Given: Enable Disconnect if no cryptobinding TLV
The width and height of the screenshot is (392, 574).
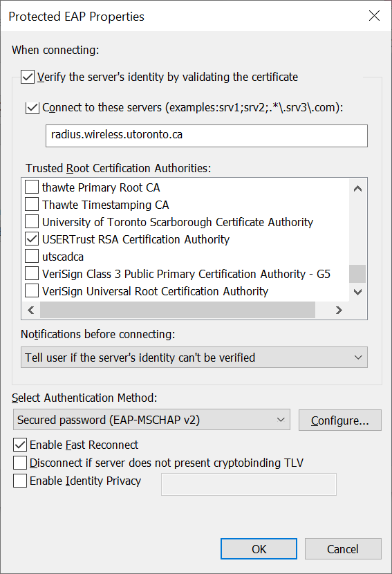Looking at the screenshot, I should [20, 463].
